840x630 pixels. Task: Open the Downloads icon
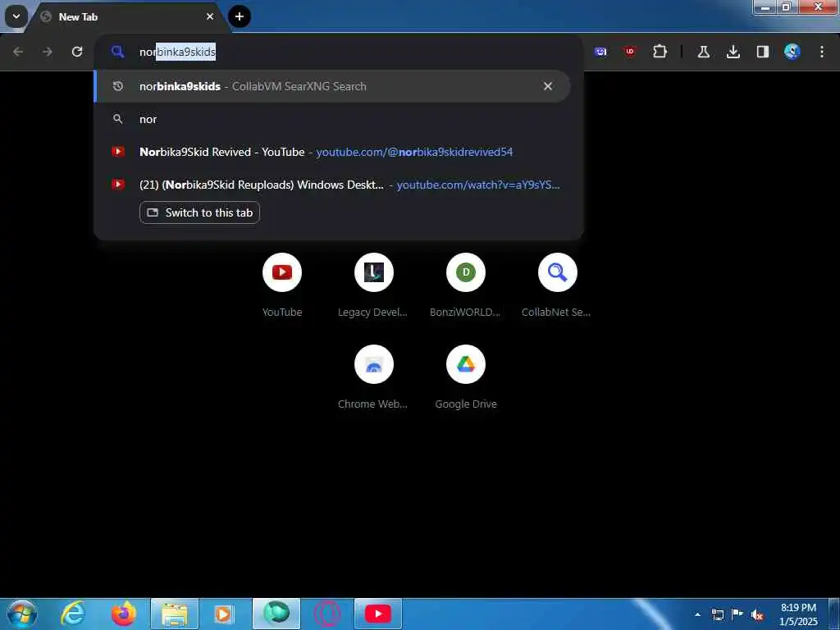(x=733, y=52)
